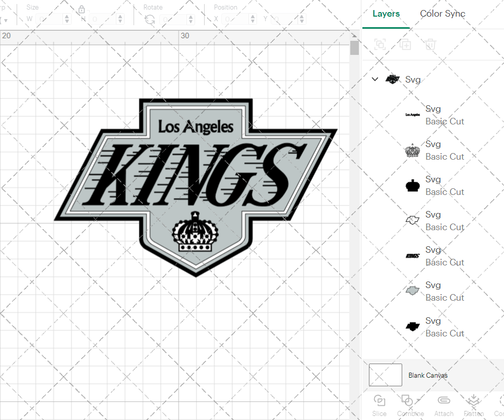Viewport: 504px width, 420px height.
Task: Open the Combine dropdown menu
Action: [410, 404]
